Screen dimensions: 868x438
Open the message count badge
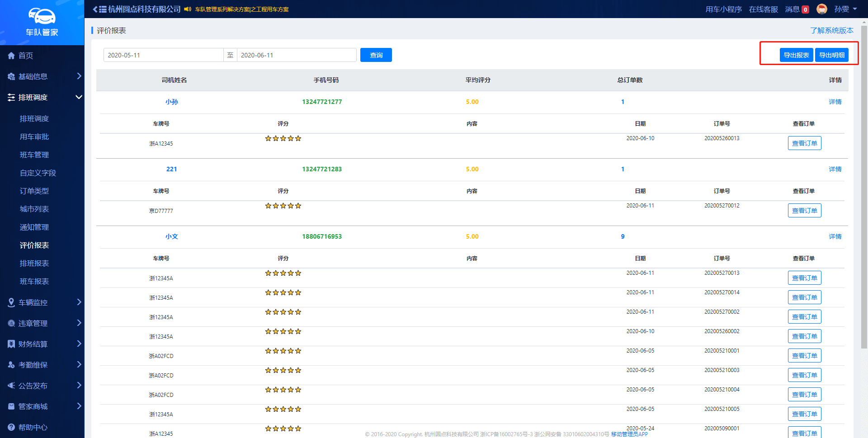[x=805, y=9]
